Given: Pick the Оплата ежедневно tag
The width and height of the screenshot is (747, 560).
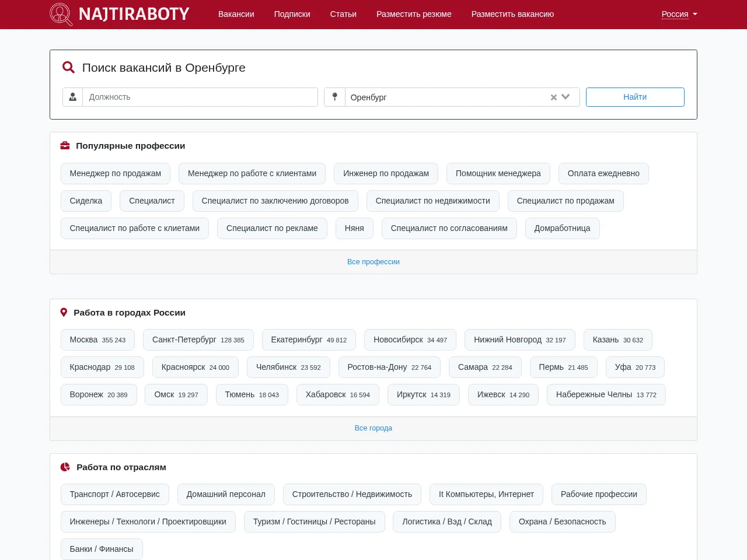Looking at the screenshot, I should pos(603,173).
